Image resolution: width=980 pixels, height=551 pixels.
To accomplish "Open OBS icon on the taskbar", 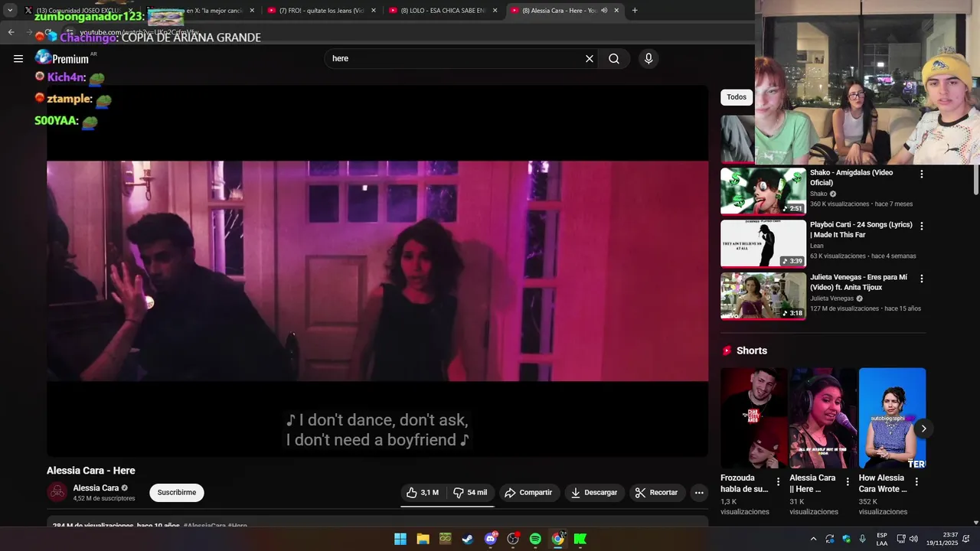I will [x=513, y=539].
